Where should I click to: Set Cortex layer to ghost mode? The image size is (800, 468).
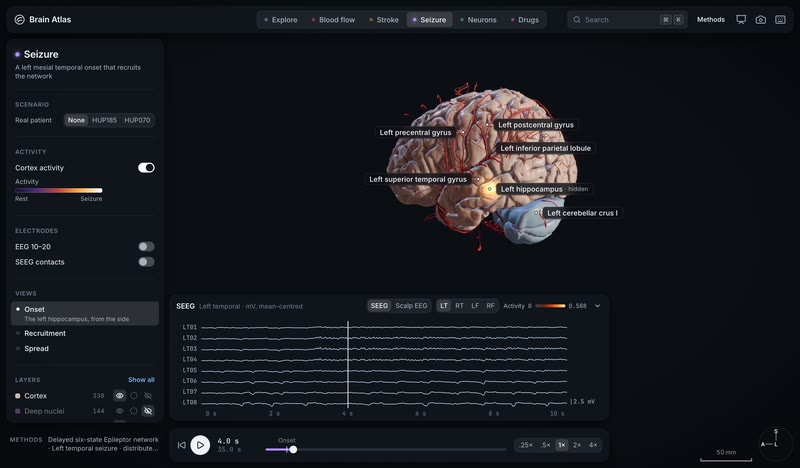click(x=134, y=396)
